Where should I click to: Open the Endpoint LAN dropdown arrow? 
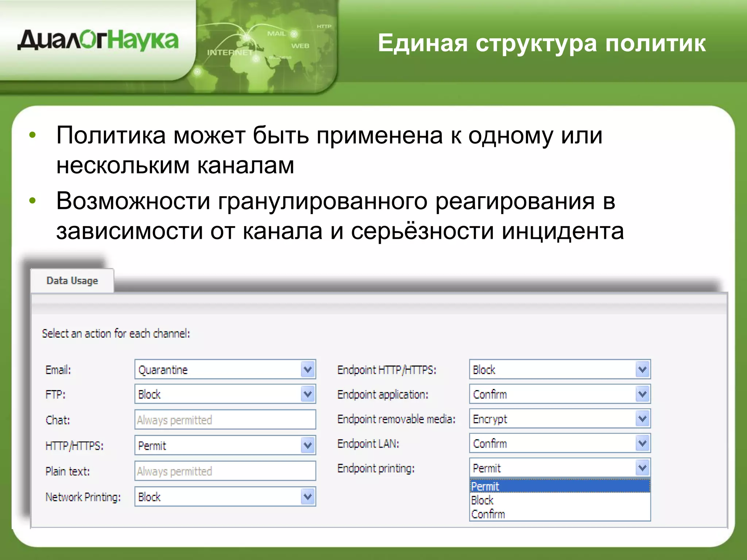pyautogui.click(x=643, y=443)
